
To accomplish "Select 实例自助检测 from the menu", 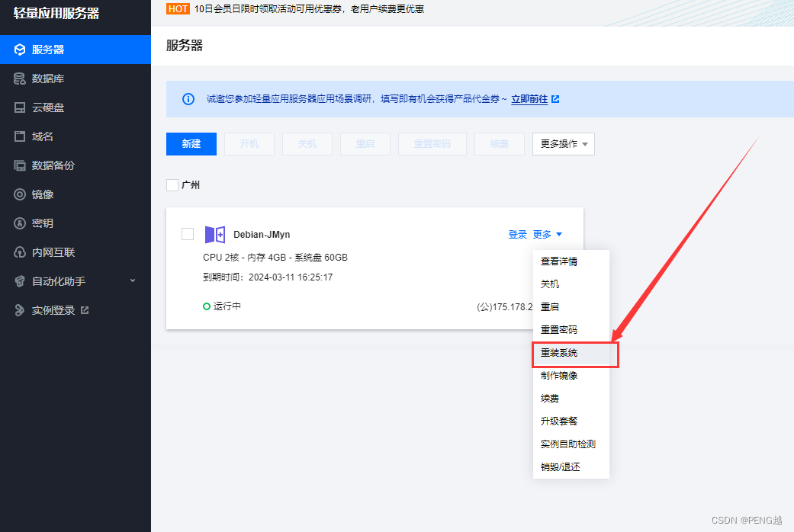I will click(x=571, y=444).
